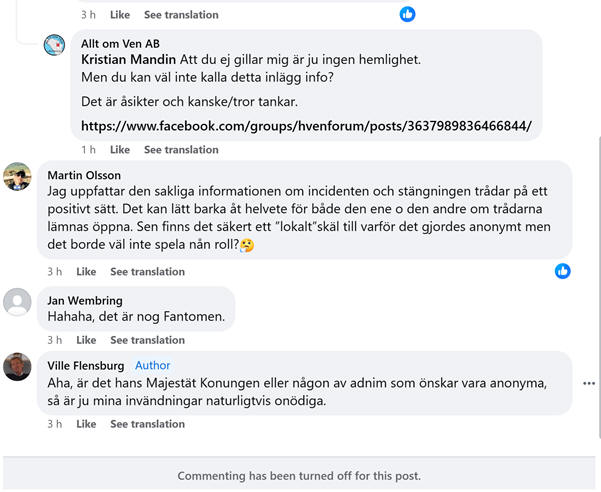This screenshot has width=601, height=492.
Task: Click the Author badge next to Ville Flensburg
Action: click(x=153, y=365)
